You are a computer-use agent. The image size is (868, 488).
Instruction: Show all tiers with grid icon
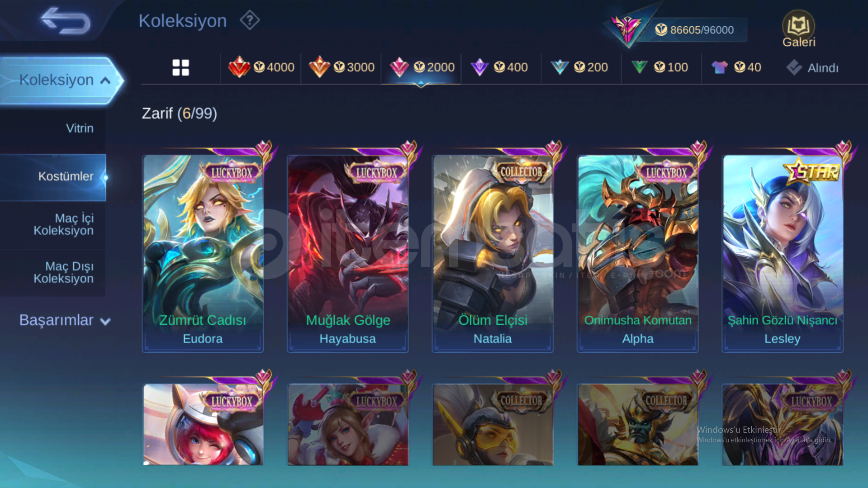click(180, 68)
